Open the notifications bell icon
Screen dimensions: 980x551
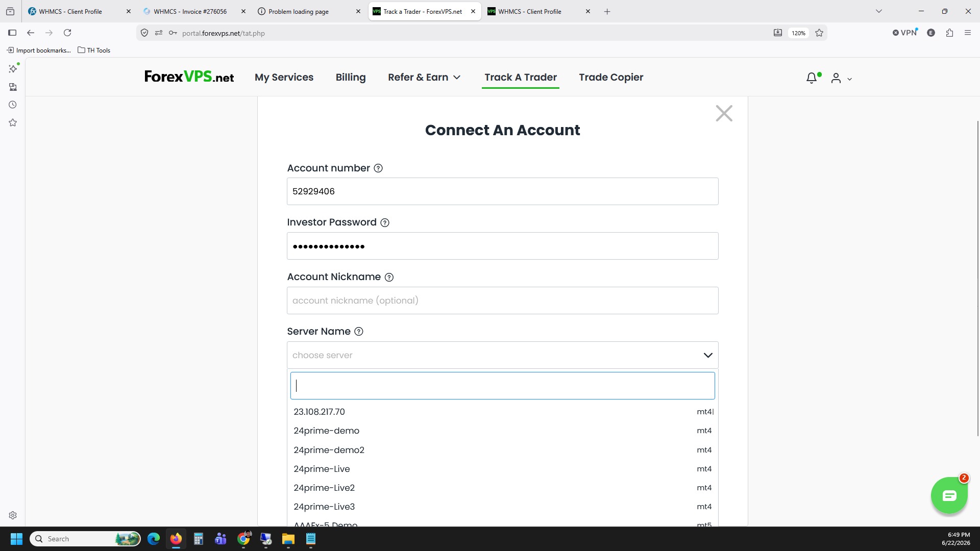pyautogui.click(x=812, y=78)
